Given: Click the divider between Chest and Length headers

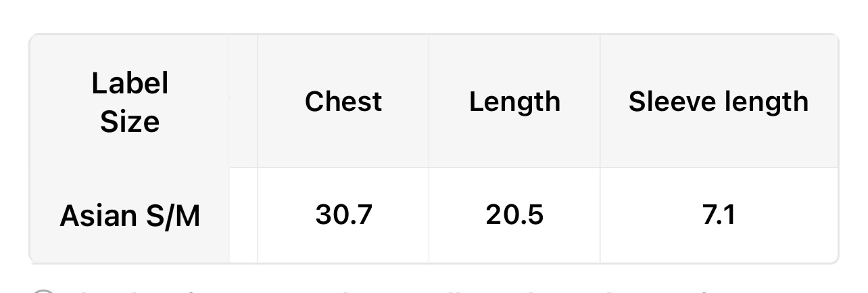Looking at the screenshot, I should click(x=429, y=102).
